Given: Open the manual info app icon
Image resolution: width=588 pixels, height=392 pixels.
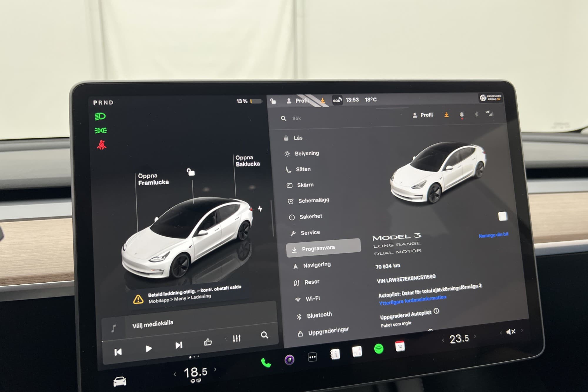Looking at the screenshot, I should (335, 354).
